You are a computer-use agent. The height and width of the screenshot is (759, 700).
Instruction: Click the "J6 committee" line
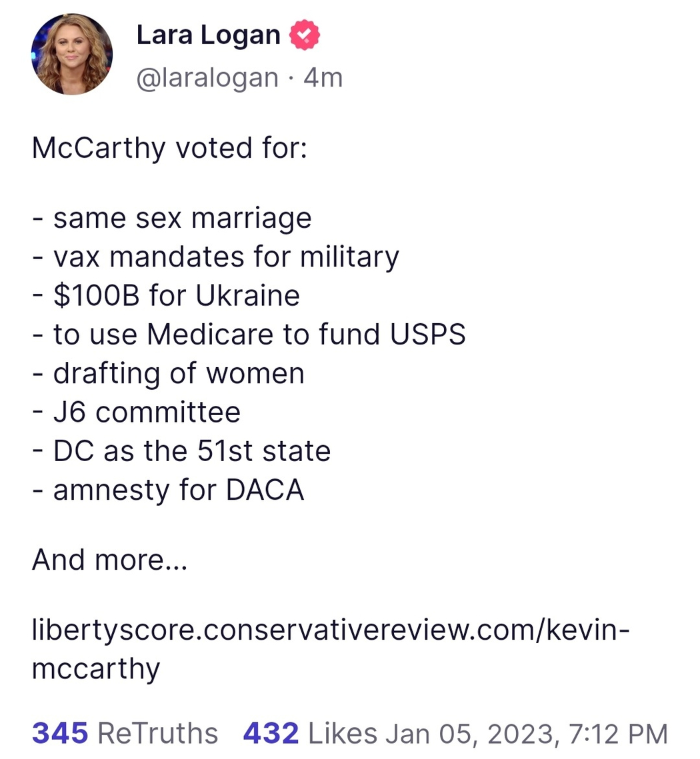[x=146, y=412]
